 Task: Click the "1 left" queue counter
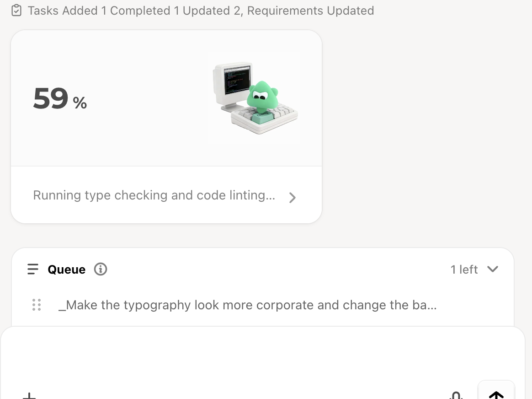pyautogui.click(x=464, y=270)
